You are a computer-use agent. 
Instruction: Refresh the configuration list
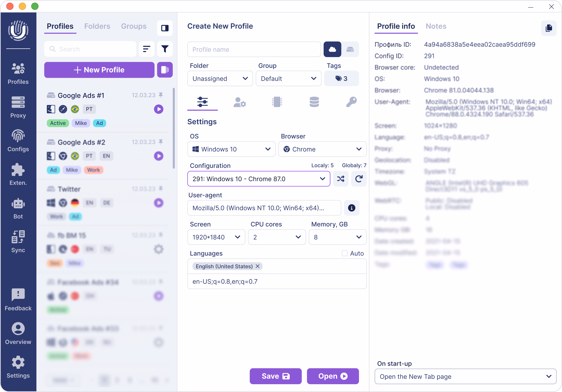(x=359, y=179)
